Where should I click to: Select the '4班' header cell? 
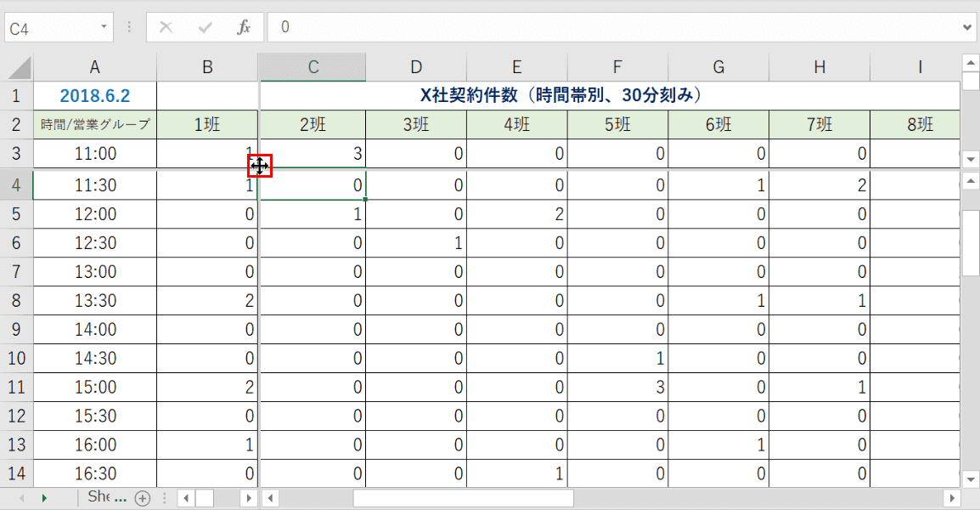click(517, 125)
